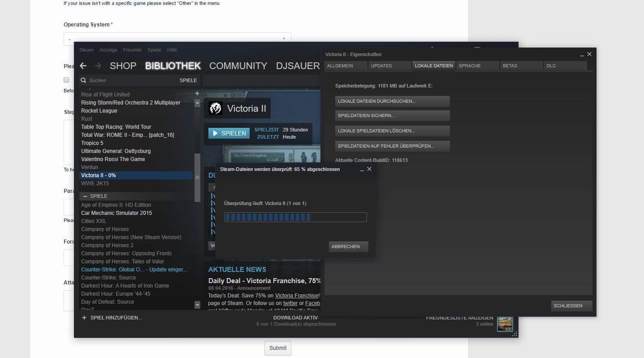Open the Operating System dropdown

coord(177,39)
